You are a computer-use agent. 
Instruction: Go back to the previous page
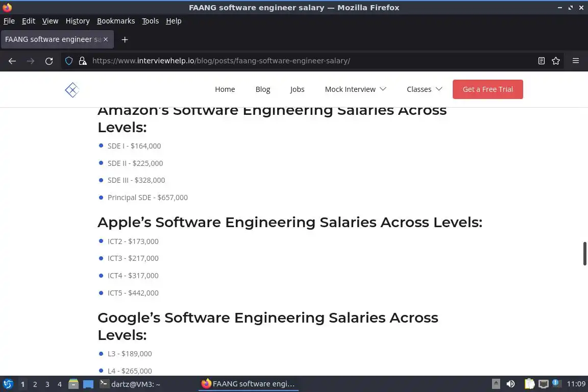click(x=12, y=61)
